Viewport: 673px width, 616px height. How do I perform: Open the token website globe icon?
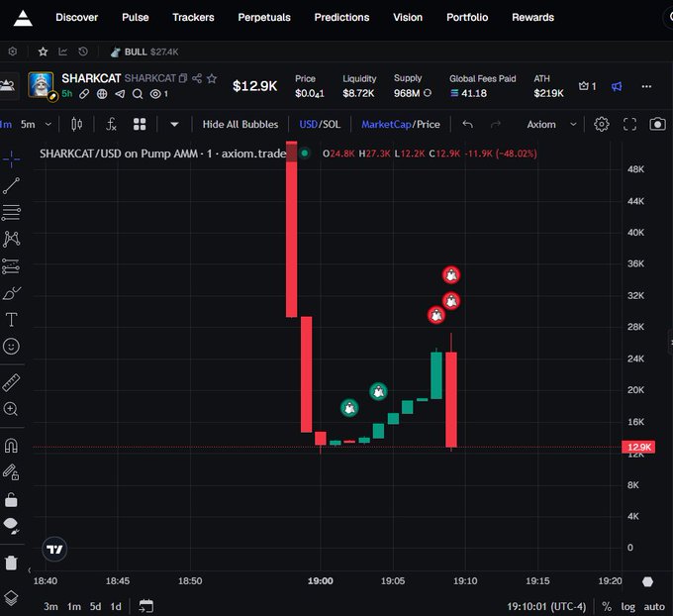pyautogui.click(x=102, y=94)
